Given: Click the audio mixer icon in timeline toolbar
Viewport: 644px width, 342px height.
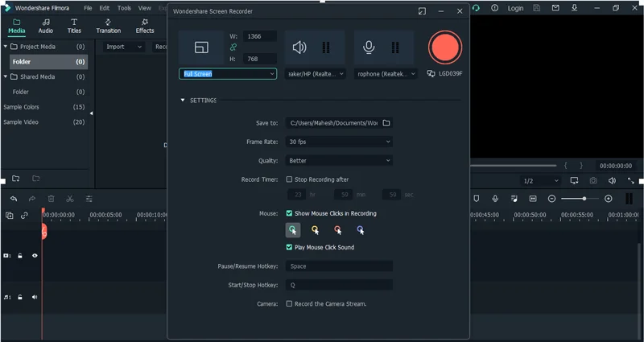Looking at the screenshot, I should tap(514, 199).
